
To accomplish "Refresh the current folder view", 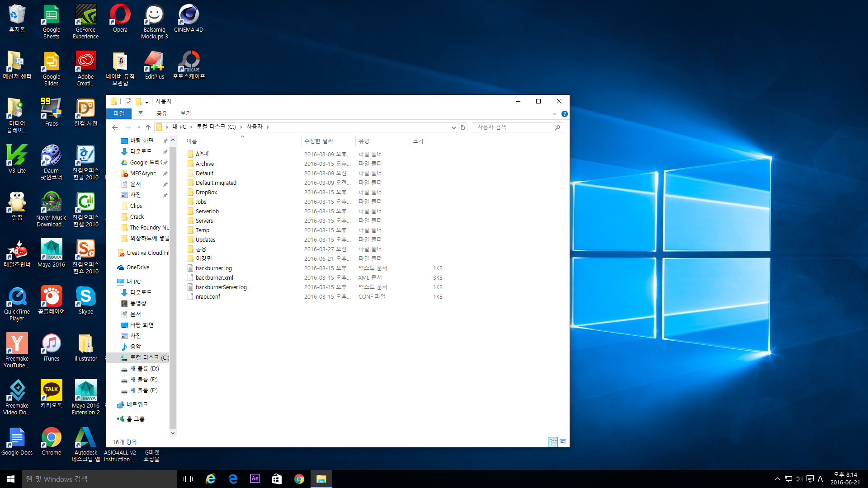I will (x=462, y=127).
